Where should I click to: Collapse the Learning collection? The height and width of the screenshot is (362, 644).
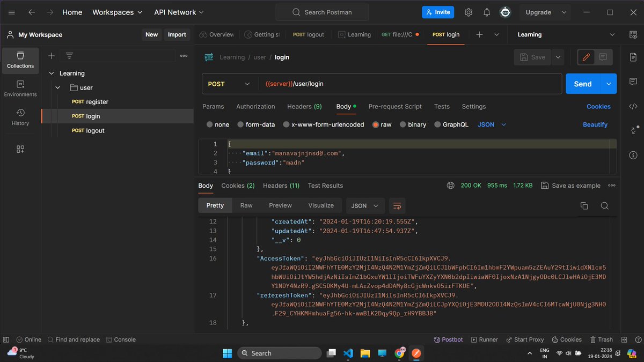tap(52, 73)
